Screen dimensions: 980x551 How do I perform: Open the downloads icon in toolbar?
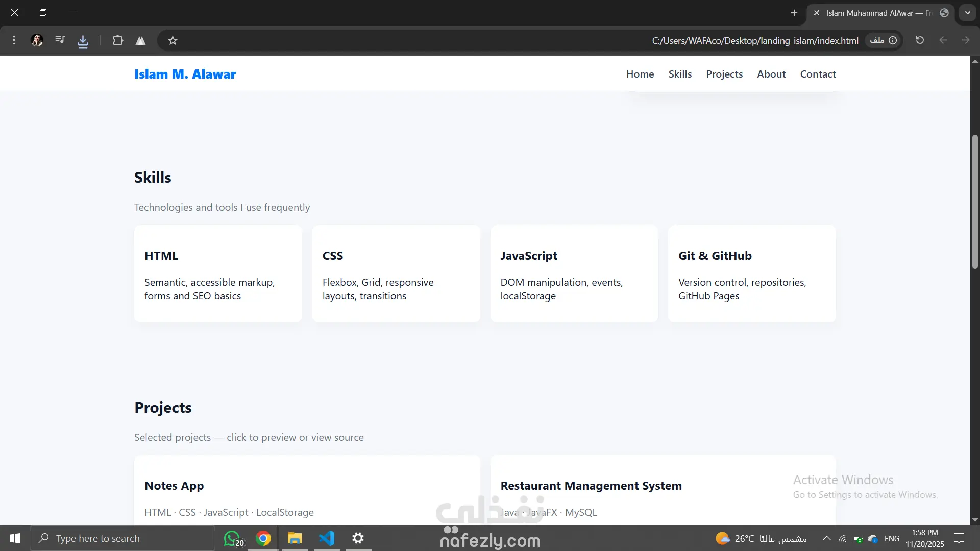(83, 41)
